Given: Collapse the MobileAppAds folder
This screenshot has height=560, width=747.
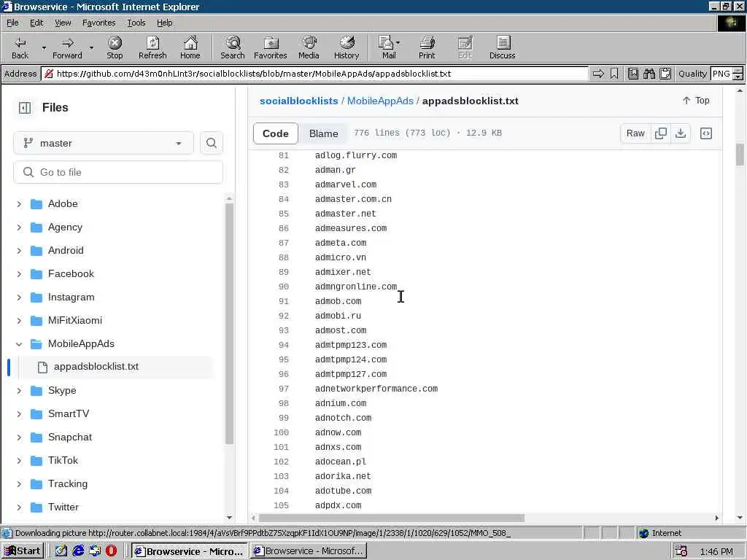Looking at the screenshot, I should click(19, 344).
